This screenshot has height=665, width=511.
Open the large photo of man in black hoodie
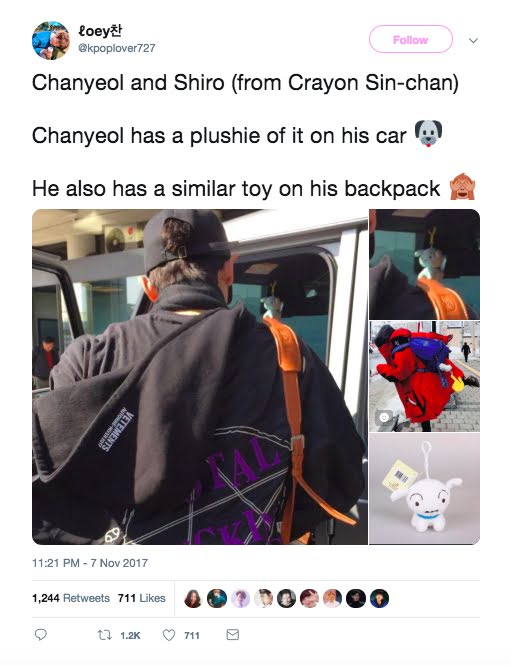click(200, 377)
